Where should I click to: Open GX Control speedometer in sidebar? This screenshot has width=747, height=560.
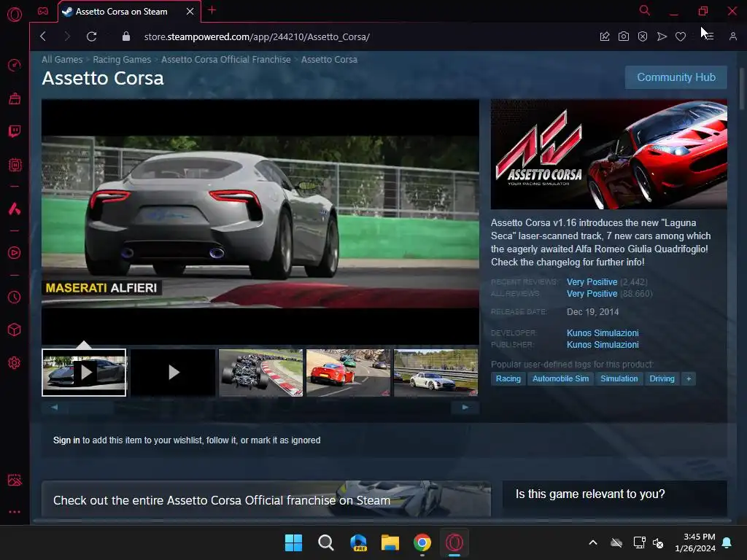15,65
